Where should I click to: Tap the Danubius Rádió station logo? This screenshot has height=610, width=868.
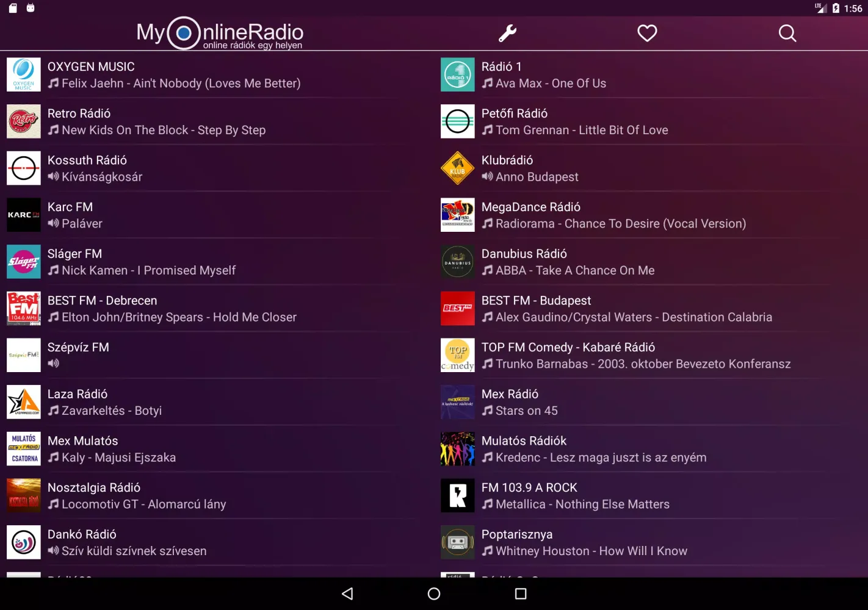click(x=458, y=262)
